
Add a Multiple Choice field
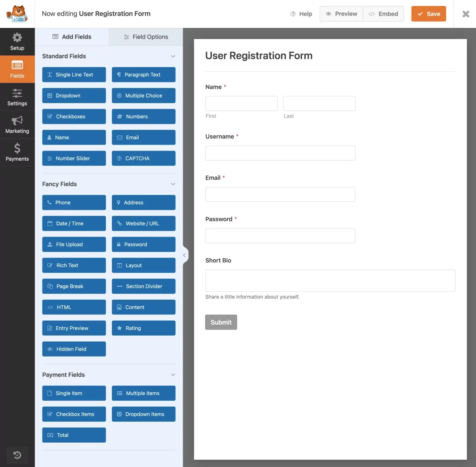tap(144, 96)
